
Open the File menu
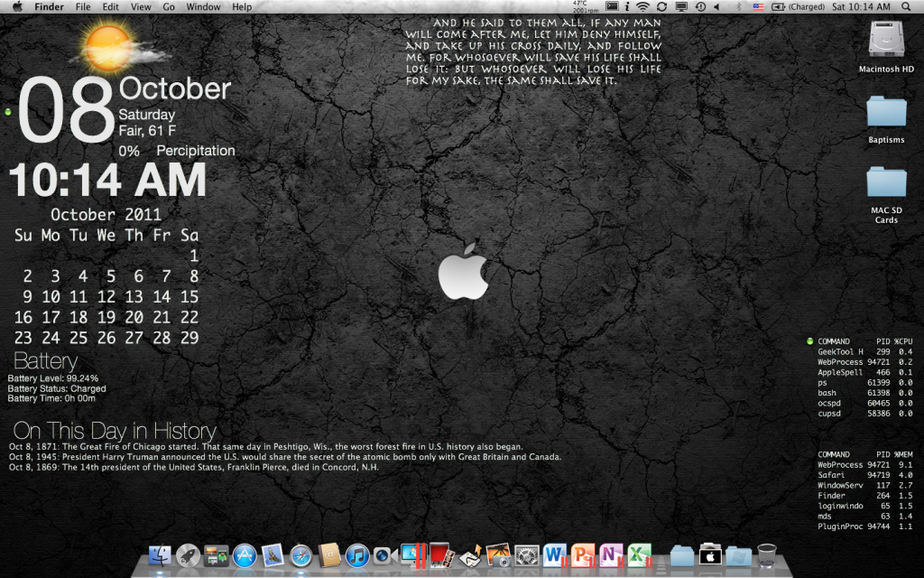83,6
